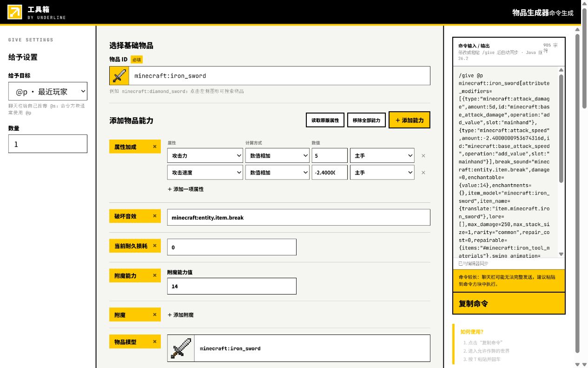Open the 攻击力 attribute dropdown
The height and width of the screenshot is (368, 588).
pos(205,156)
